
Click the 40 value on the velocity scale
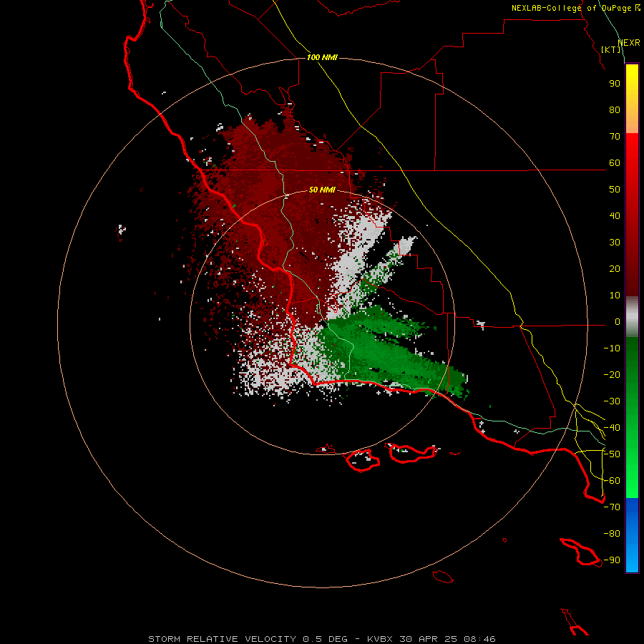click(x=615, y=216)
